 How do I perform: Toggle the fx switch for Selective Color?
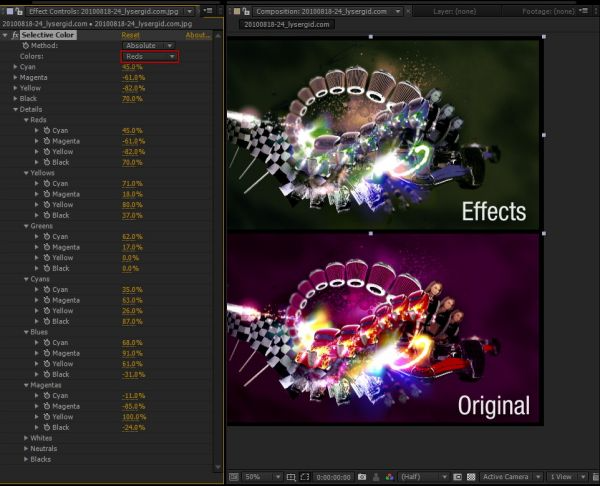(15, 35)
